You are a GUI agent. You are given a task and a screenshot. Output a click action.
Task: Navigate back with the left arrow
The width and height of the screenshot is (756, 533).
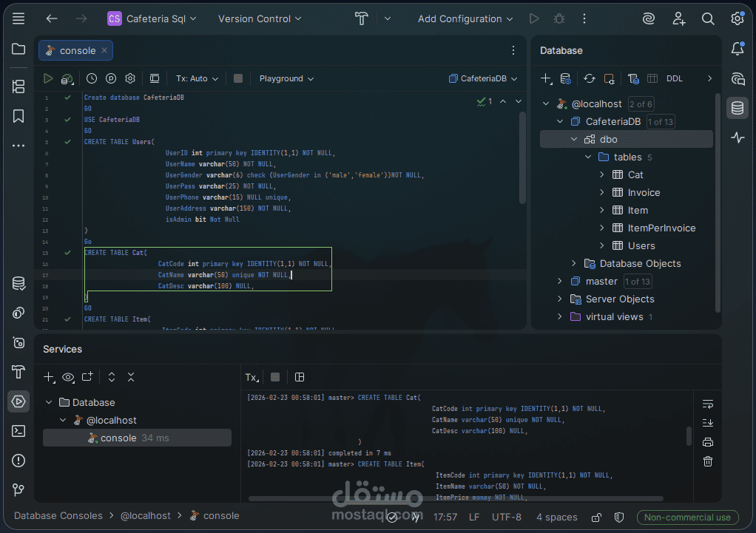tap(52, 18)
